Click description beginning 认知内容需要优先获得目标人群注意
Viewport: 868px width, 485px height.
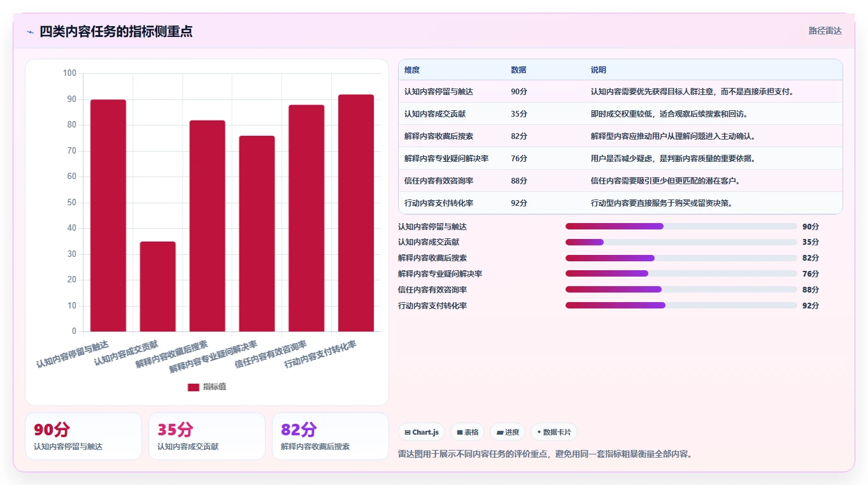(x=693, y=92)
